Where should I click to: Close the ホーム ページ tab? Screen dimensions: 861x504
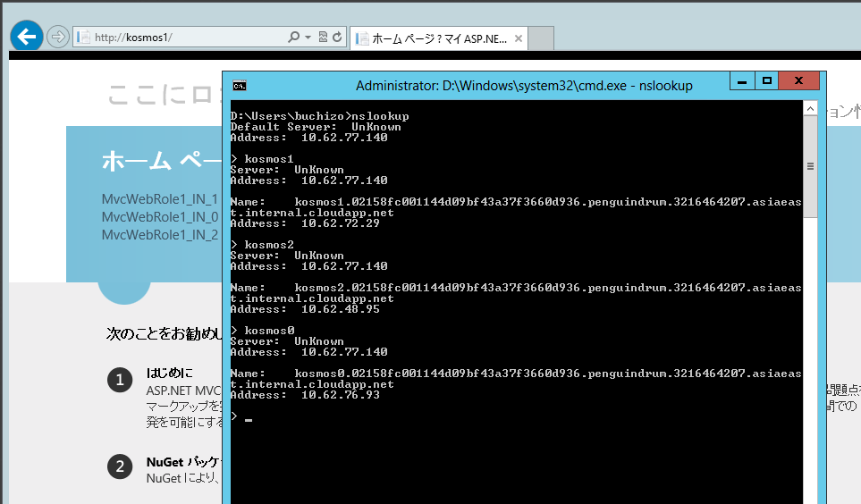518,38
